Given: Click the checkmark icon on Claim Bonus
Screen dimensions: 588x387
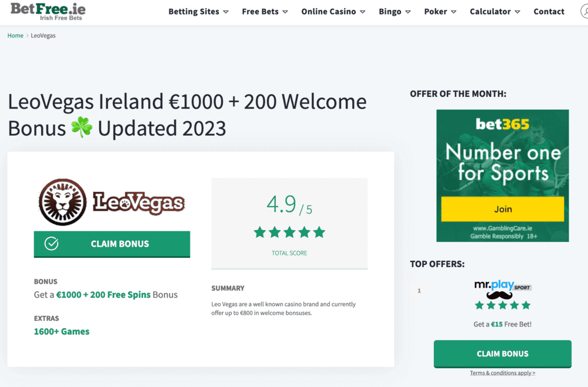Looking at the screenshot, I should click(51, 244).
